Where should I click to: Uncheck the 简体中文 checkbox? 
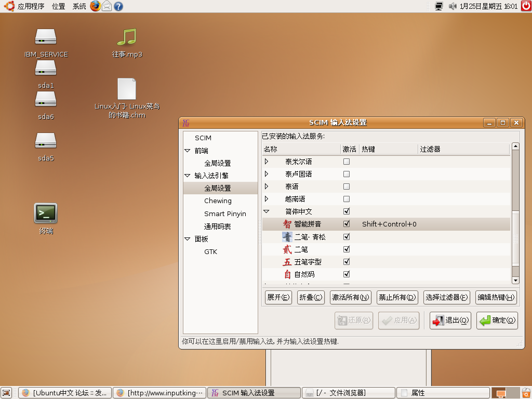347,211
